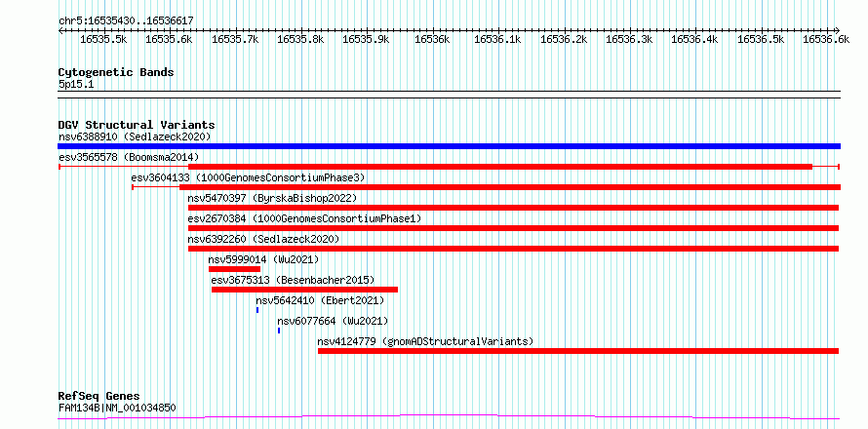The width and height of the screenshot is (868, 429).
Task: Select short red bar under nsv5999014
Action: pyautogui.click(x=234, y=269)
